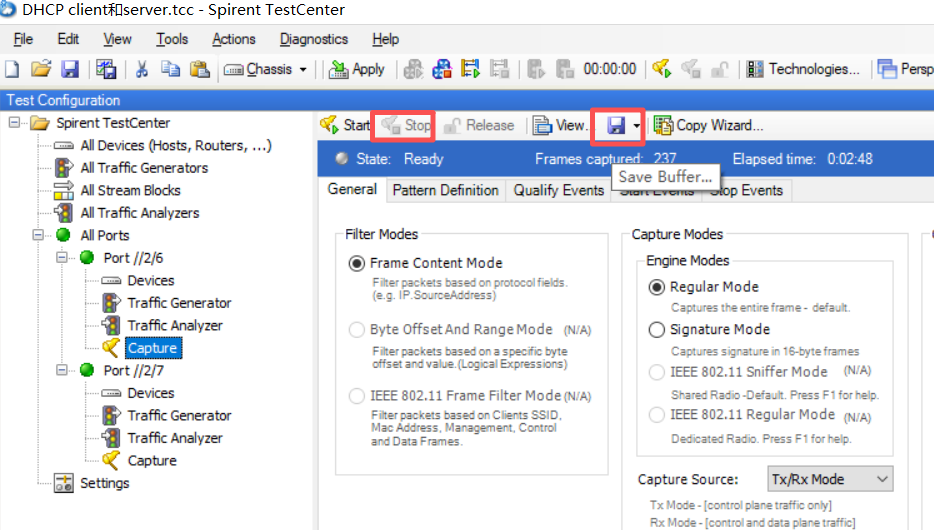Image resolution: width=934 pixels, height=530 pixels.
Task: Expand the Save Buffer dropdown arrow
Action: (636, 126)
